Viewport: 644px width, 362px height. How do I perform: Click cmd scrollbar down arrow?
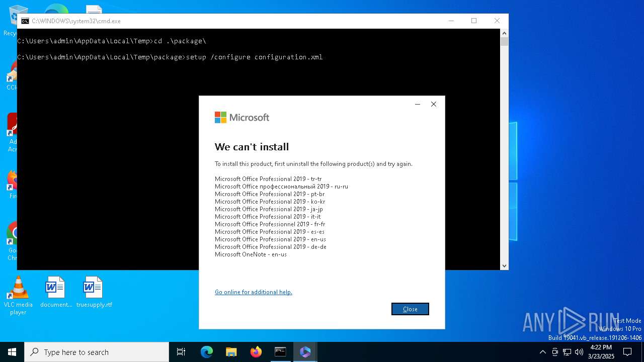click(x=504, y=265)
